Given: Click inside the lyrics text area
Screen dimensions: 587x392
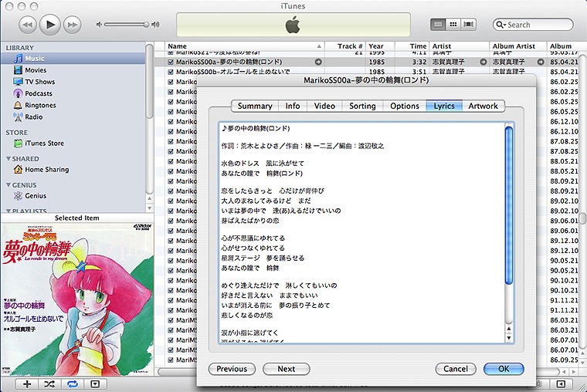Looking at the screenshot, I should pos(361,233).
